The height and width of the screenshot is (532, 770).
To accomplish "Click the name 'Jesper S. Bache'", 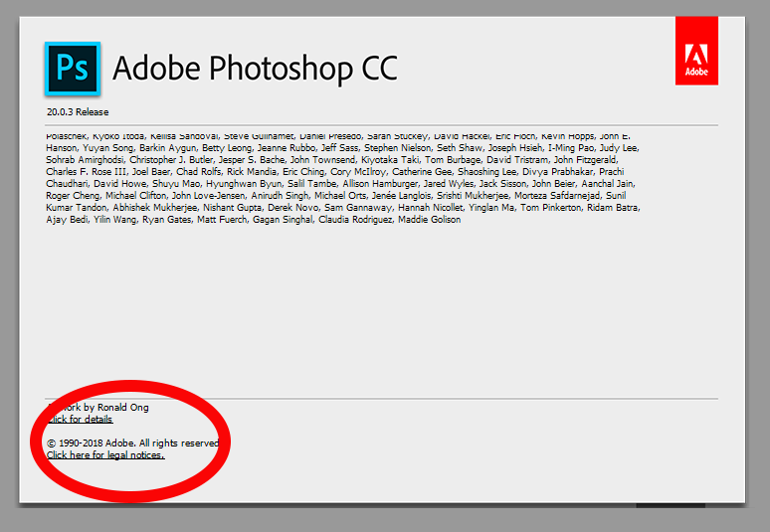I will tap(252, 160).
